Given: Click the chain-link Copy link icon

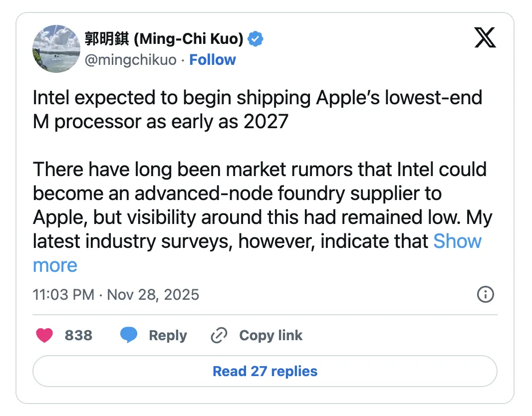Looking at the screenshot, I should point(219,335).
